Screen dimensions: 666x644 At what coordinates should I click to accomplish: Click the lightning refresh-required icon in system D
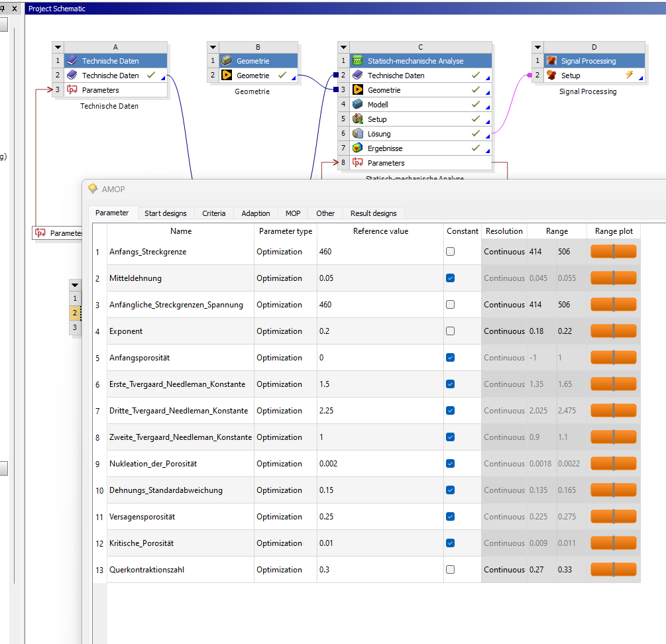tap(630, 75)
